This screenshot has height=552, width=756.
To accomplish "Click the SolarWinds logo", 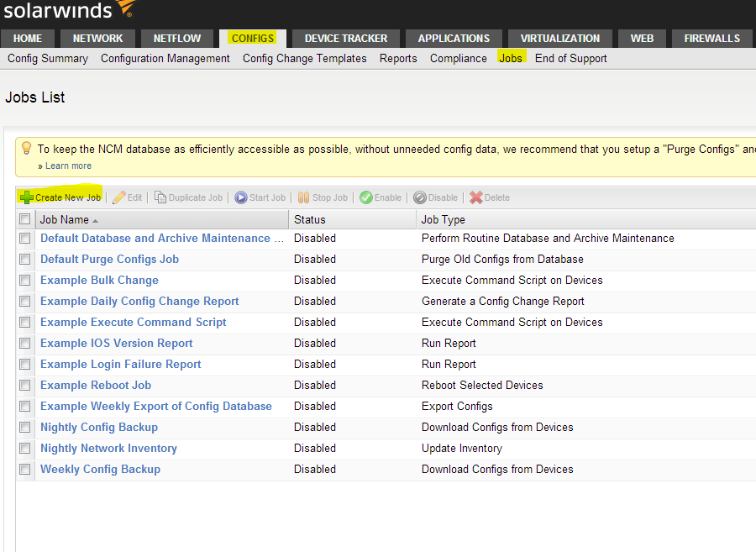I will click(x=70, y=9).
